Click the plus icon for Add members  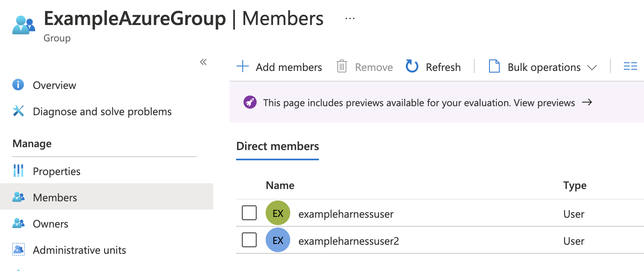tap(243, 66)
